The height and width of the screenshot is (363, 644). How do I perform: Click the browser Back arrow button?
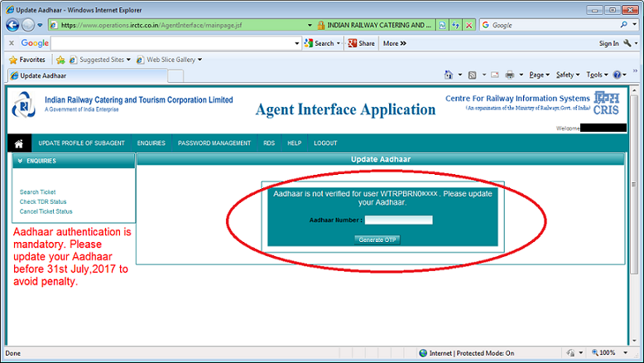(x=12, y=25)
